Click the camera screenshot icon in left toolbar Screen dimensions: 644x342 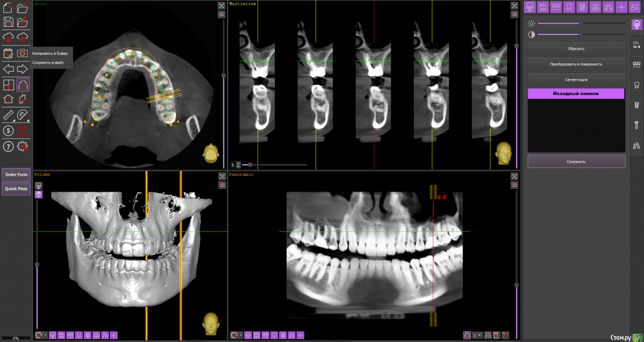click(x=23, y=53)
